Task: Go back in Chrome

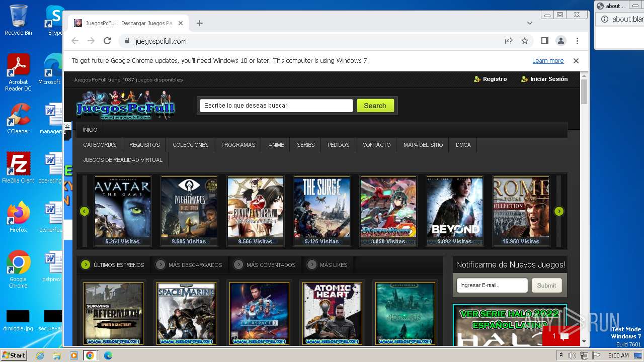Action: [75, 41]
